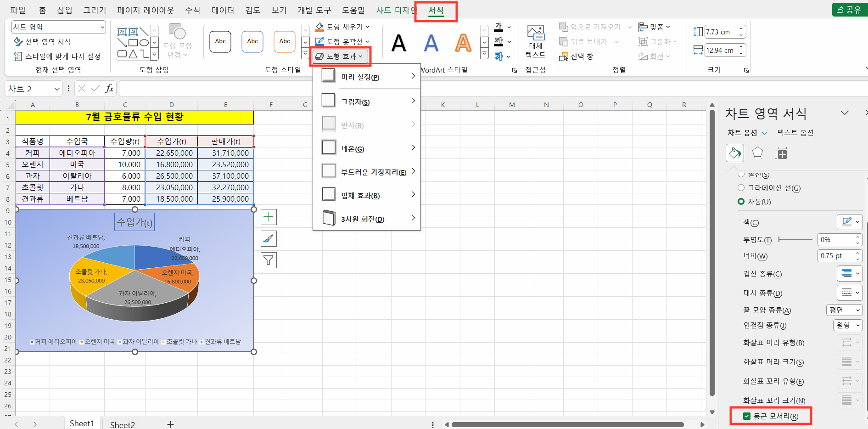
Task: Open the 파일 menu tab
Action: [x=18, y=10]
